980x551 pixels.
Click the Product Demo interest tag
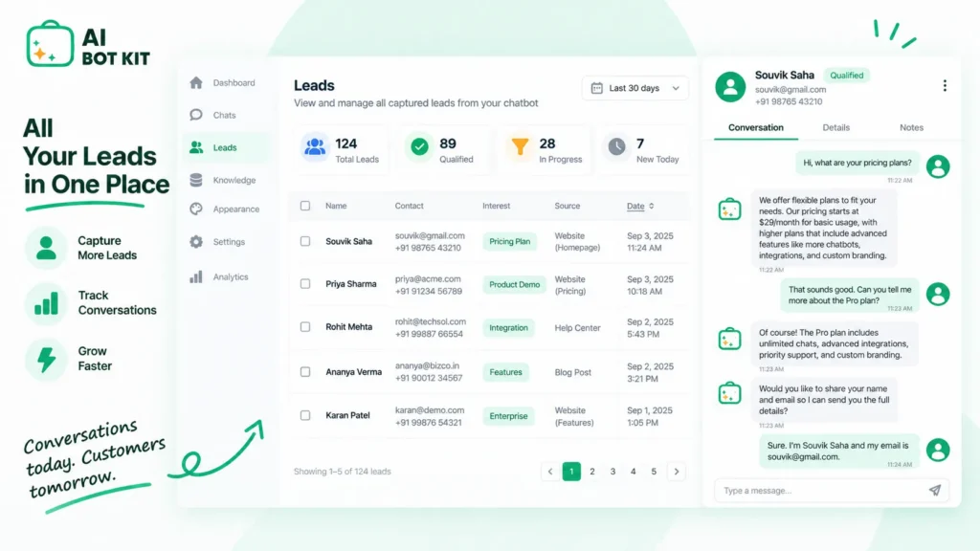[x=514, y=285]
